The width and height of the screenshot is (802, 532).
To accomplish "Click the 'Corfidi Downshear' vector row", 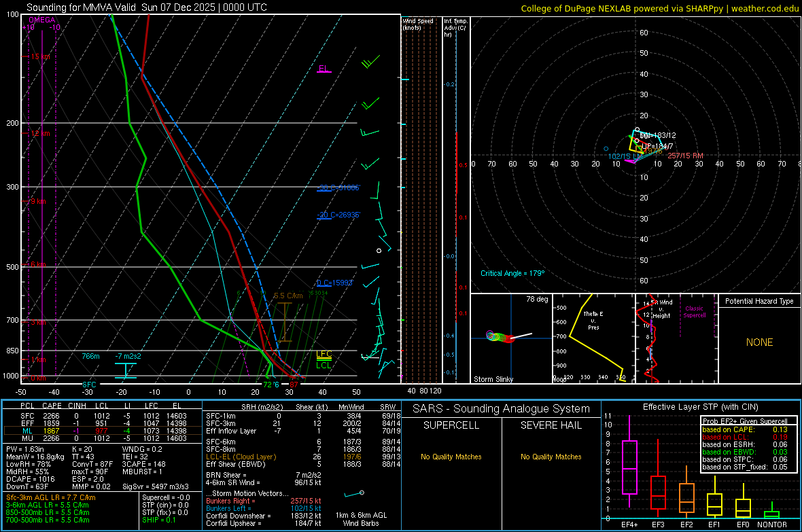I will coord(264,516).
